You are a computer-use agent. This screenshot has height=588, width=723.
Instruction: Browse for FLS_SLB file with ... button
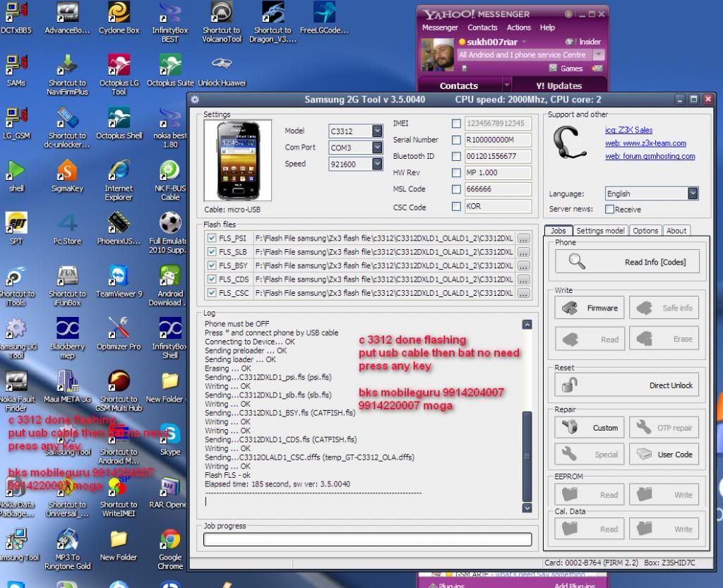[523, 252]
